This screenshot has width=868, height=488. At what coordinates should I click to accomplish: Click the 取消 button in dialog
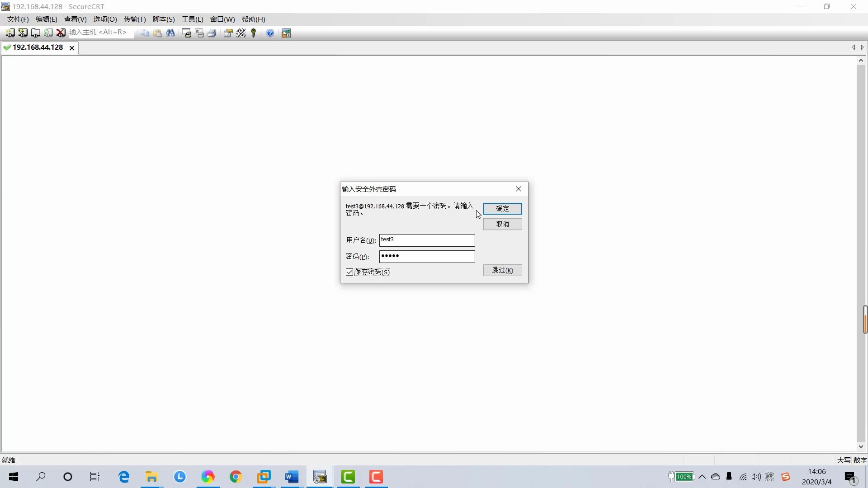(x=503, y=224)
